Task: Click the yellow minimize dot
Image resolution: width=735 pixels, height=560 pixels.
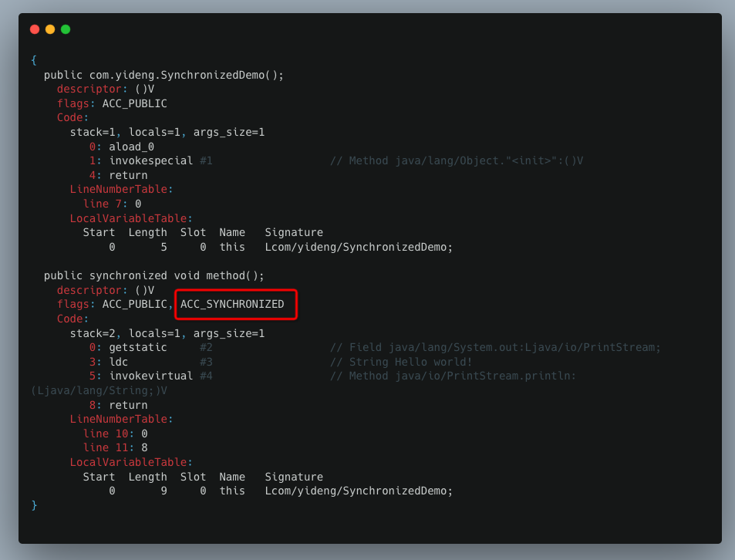Action: (50, 29)
